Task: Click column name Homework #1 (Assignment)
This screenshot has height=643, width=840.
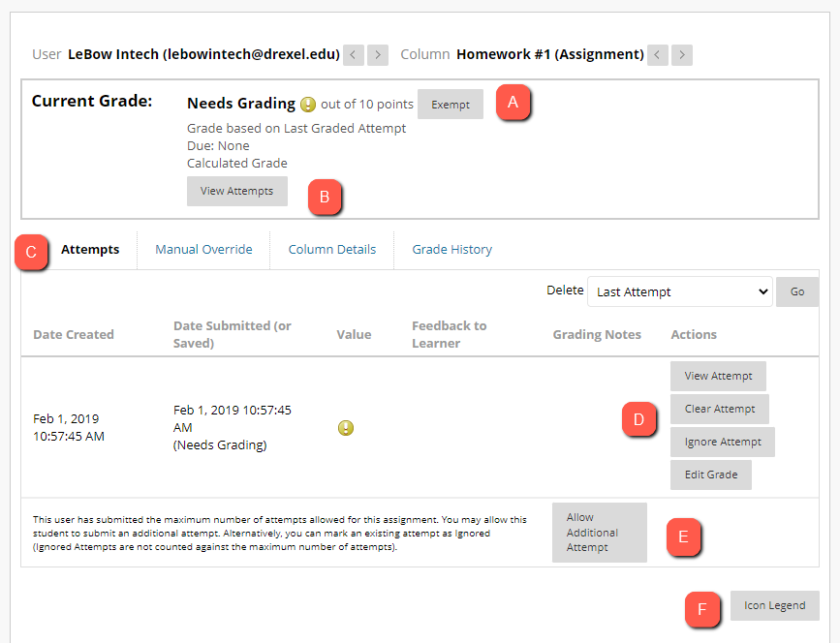Action: tap(550, 54)
